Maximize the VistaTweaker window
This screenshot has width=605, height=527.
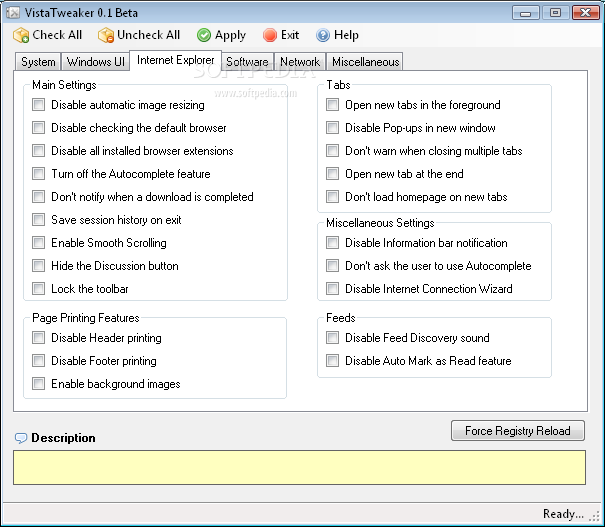pos(555,13)
